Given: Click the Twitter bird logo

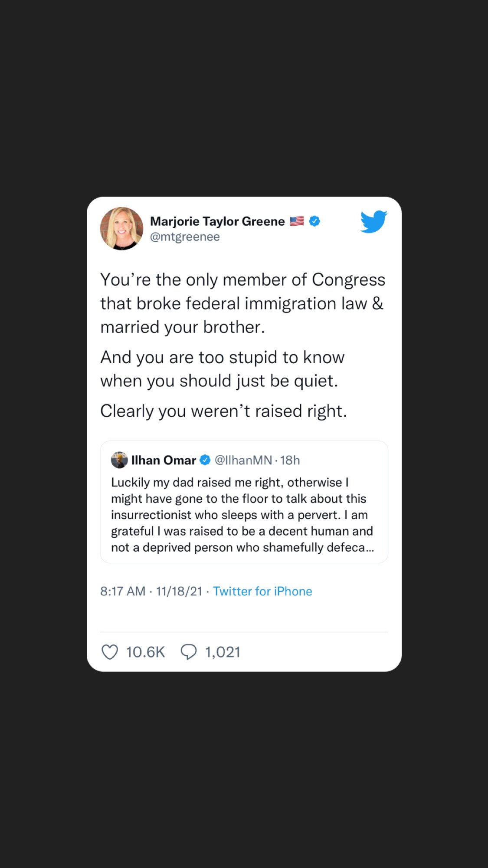Looking at the screenshot, I should [x=373, y=222].
